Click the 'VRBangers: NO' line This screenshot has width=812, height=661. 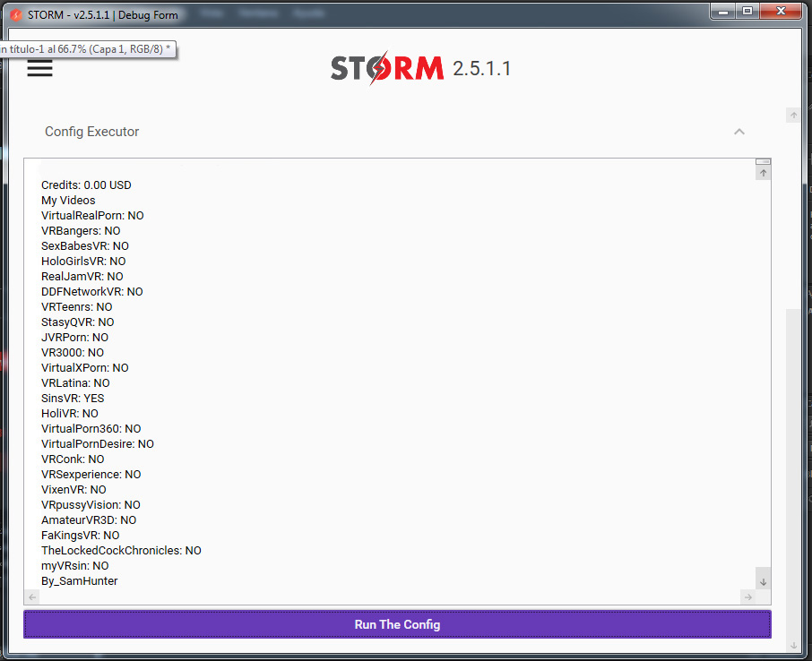[x=81, y=231]
